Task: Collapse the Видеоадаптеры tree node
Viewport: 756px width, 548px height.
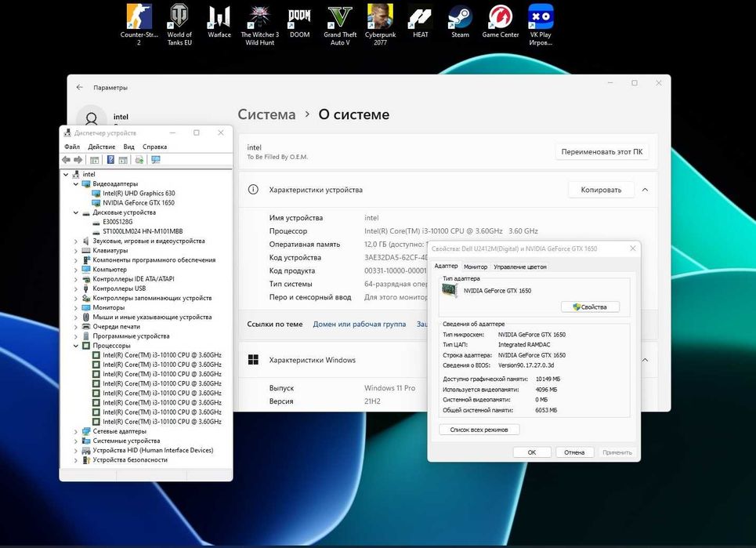Action: (76, 183)
